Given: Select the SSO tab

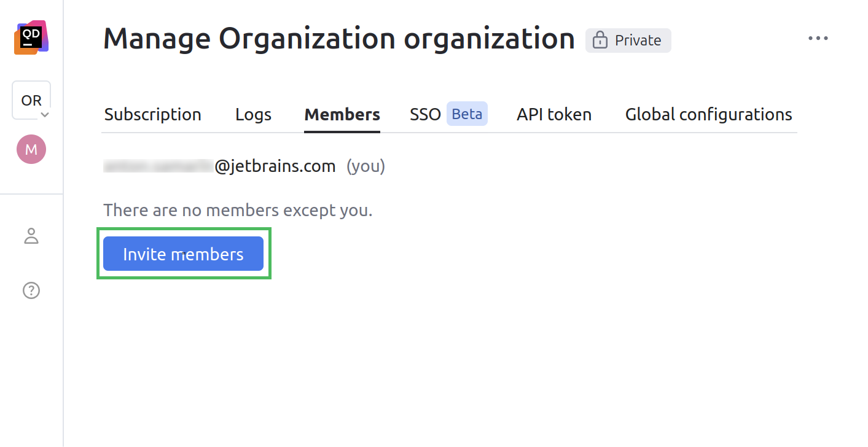Looking at the screenshot, I should coord(425,114).
